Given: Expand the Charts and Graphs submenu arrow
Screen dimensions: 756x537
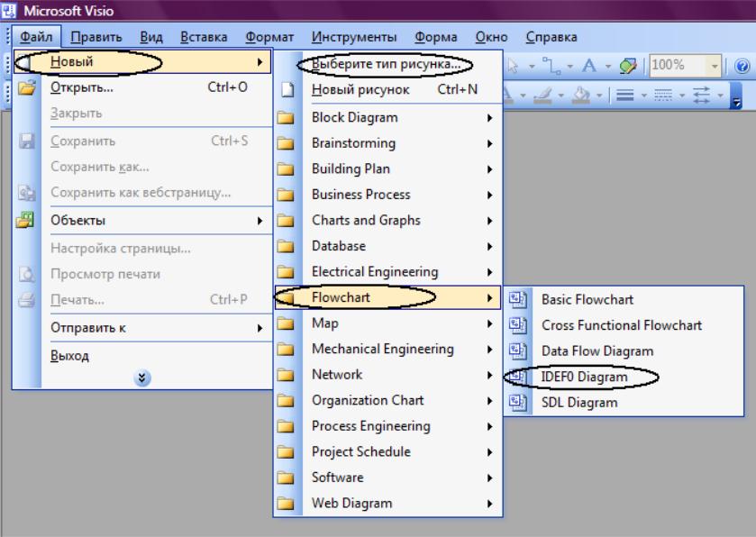Looking at the screenshot, I should [489, 221].
